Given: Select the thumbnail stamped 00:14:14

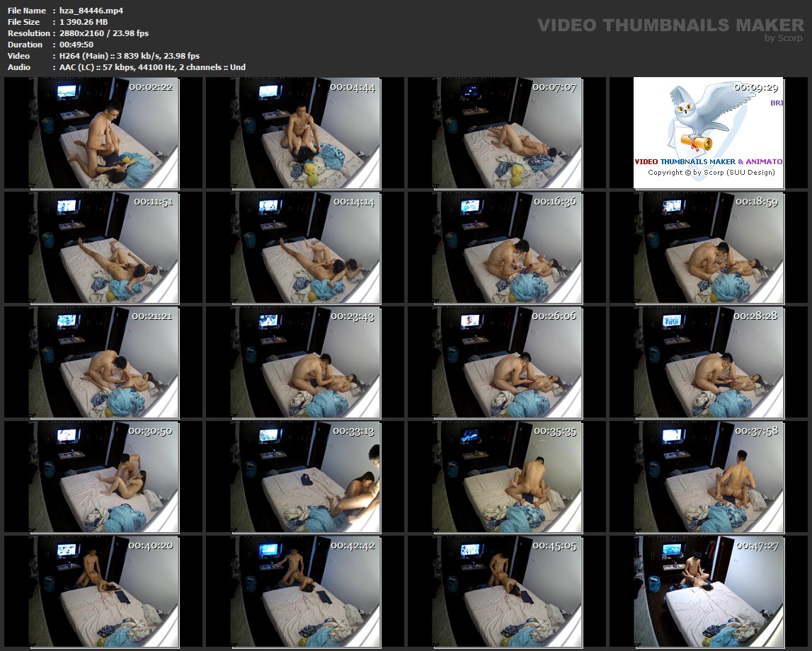Looking at the screenshot, I should pos(305,248).
